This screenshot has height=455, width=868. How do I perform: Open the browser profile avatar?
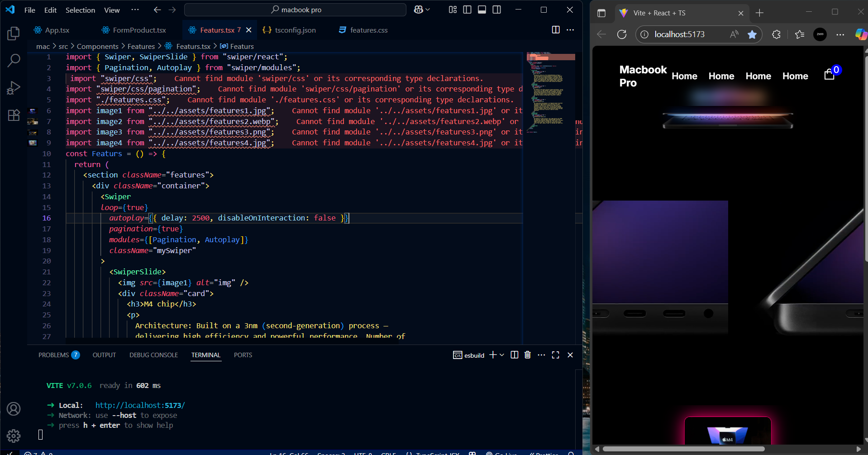click(820, 34)
